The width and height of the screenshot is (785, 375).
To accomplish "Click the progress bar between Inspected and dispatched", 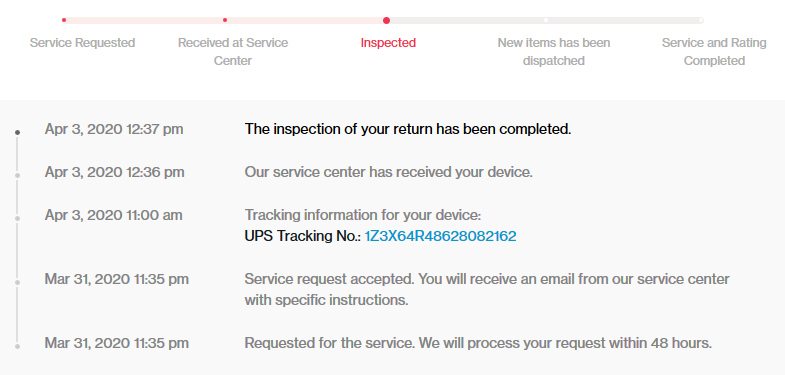I will (466, 21).
